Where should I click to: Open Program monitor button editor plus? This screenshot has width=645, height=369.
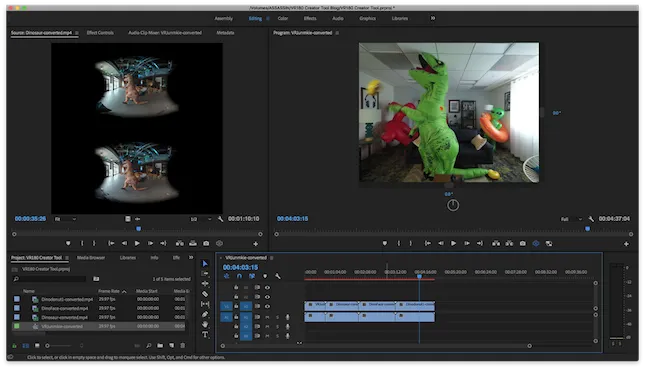(x=626, y=244)
